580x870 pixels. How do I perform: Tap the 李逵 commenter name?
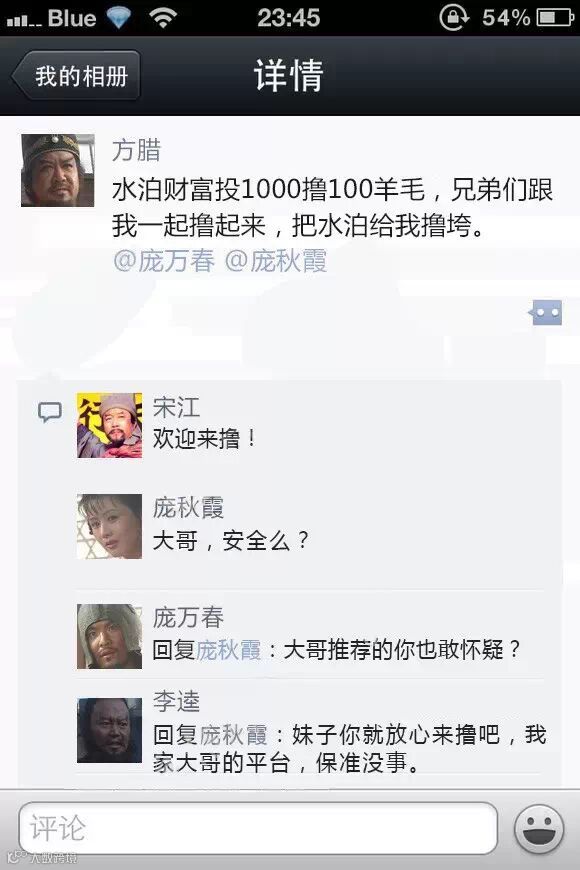click(x=176, y=701)
